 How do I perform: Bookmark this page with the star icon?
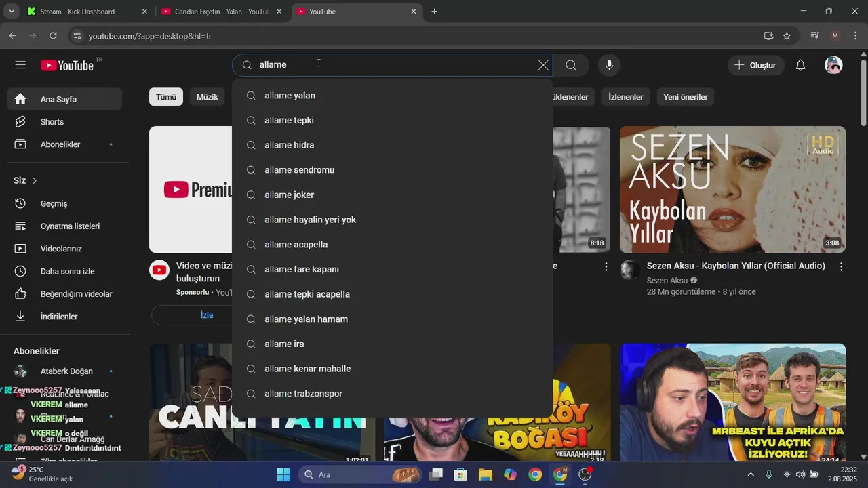[787, 36]
